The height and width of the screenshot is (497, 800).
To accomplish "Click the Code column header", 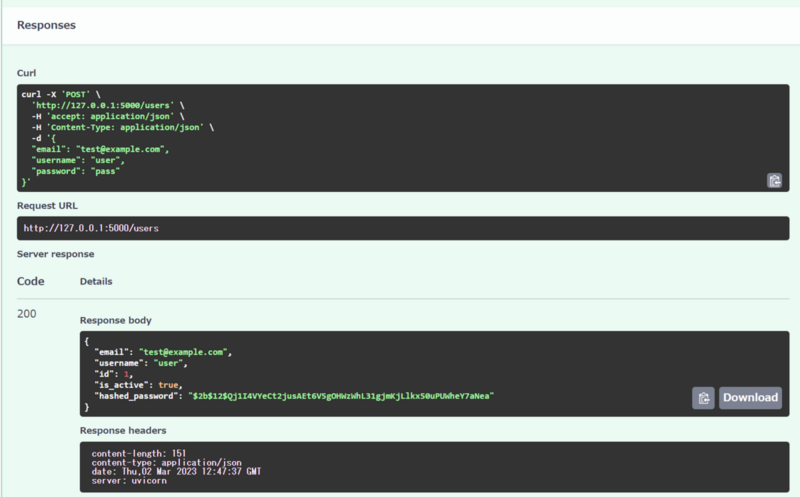I will pos(31,281).
